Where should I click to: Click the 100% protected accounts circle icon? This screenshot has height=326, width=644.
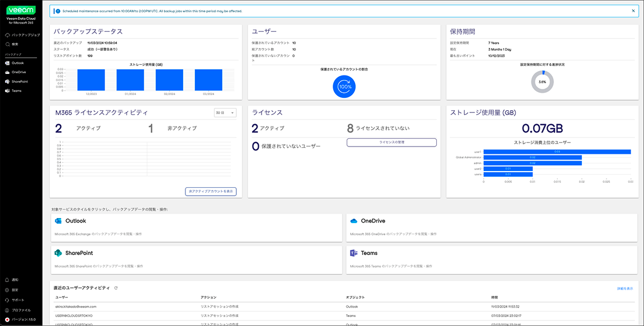click(x=344, y=87)
